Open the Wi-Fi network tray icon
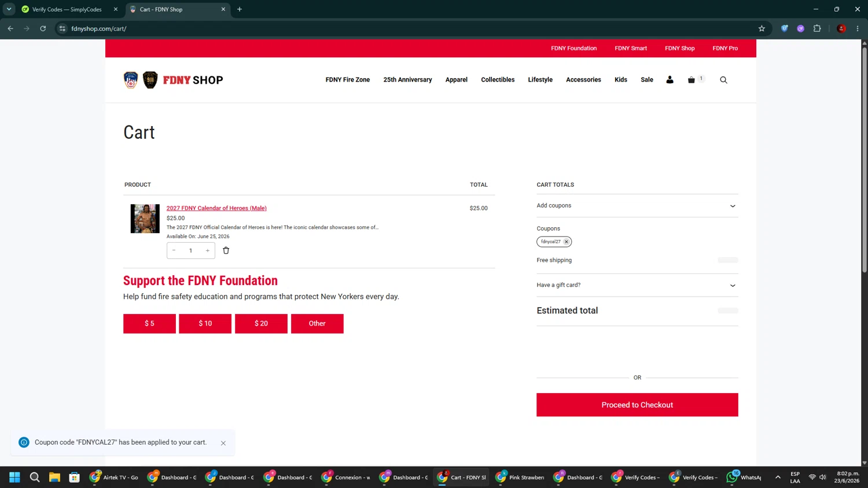The width and height of the screenshot is (868, 488). (812, 477)
